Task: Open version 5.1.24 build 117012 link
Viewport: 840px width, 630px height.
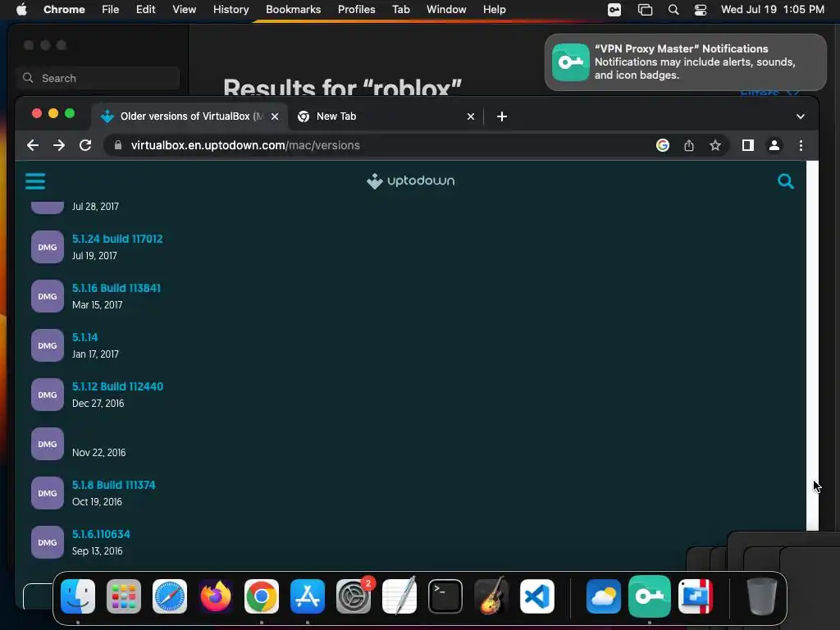Action: 117,239
